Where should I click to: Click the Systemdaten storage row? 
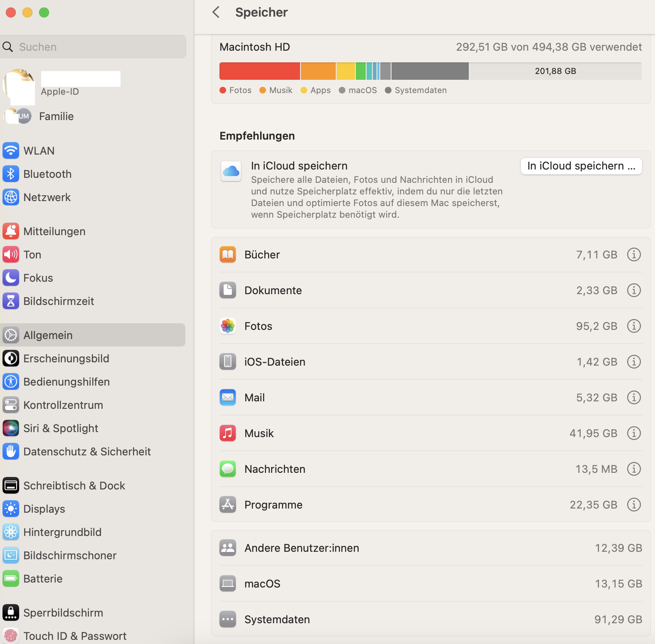[x=431, y=619]
